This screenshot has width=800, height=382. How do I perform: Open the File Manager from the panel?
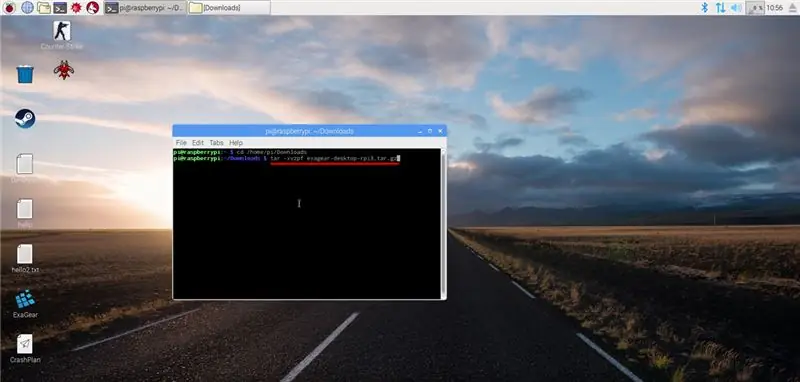pyautogui.click(x=44, y=7)
